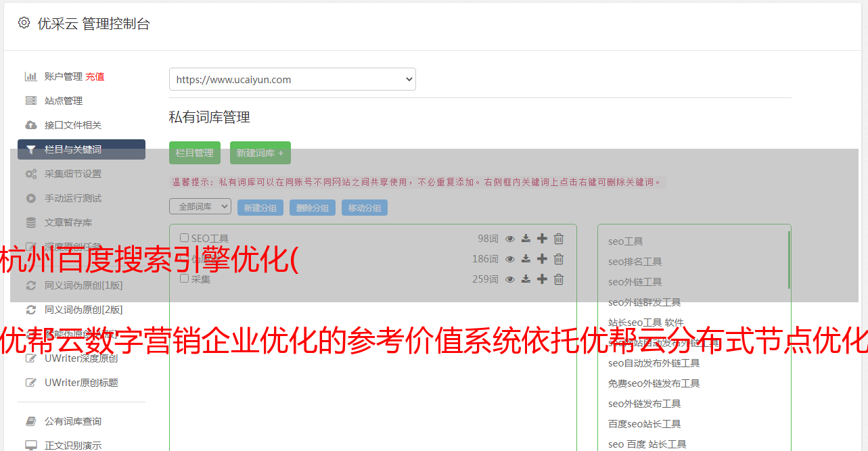Open 手动运行测试 in the sidebar
The height and width of the screenshot is (451, 868).
[73, 198]
